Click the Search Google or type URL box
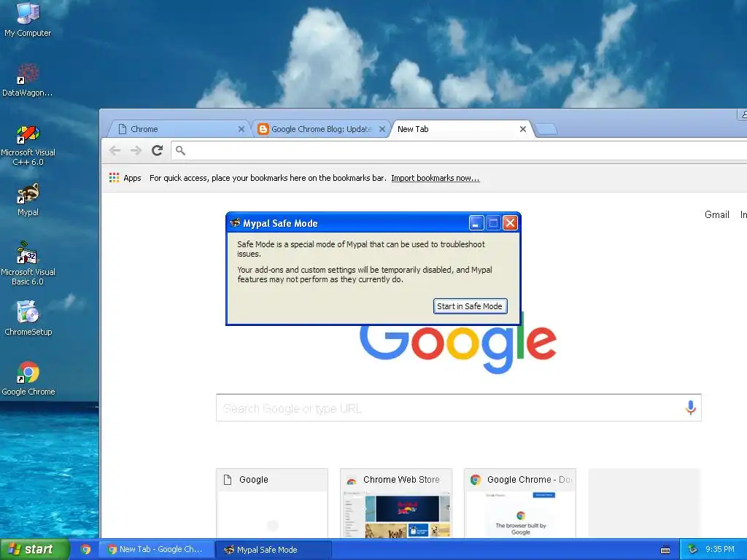The width and height of the screenshot is (747, 560). click(x=458, y=408)
